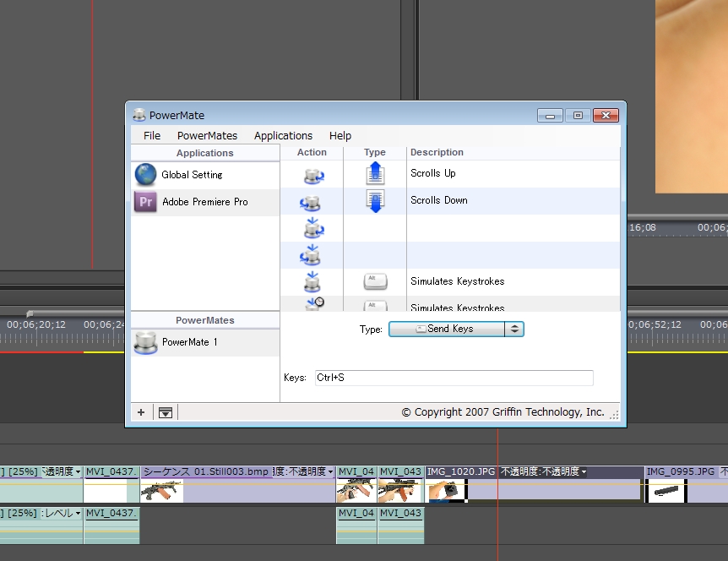The height and width of the screenshot is (561, 728).
Task: Click the window resize grip corner
Action: click(614, 415)
